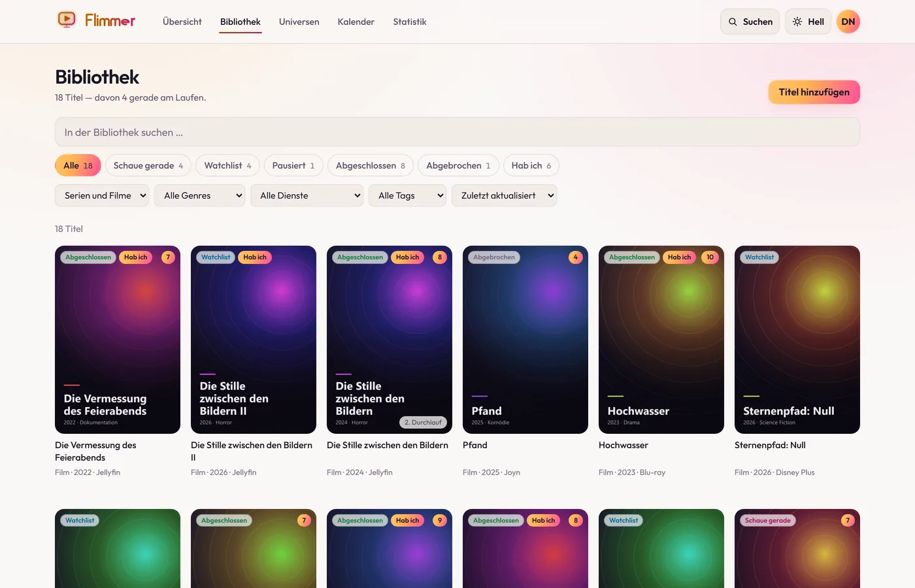This screenshot has width=915, height=588.
Task: Go to the Übersicht tab
Action: [x=182, y=22]
